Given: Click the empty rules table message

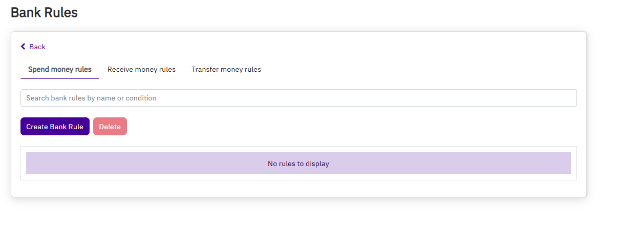Looking at the screenshot, I should pos(298,163).
